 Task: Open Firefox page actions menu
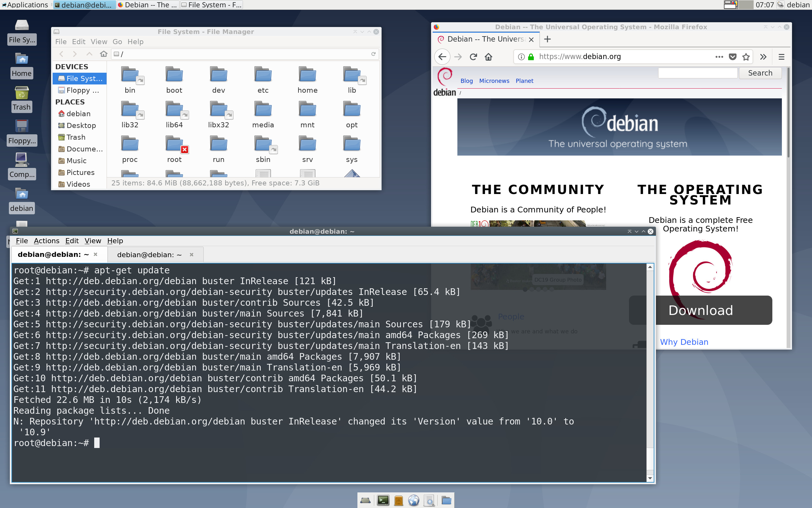pyautogui.click(x=719, y=57)
